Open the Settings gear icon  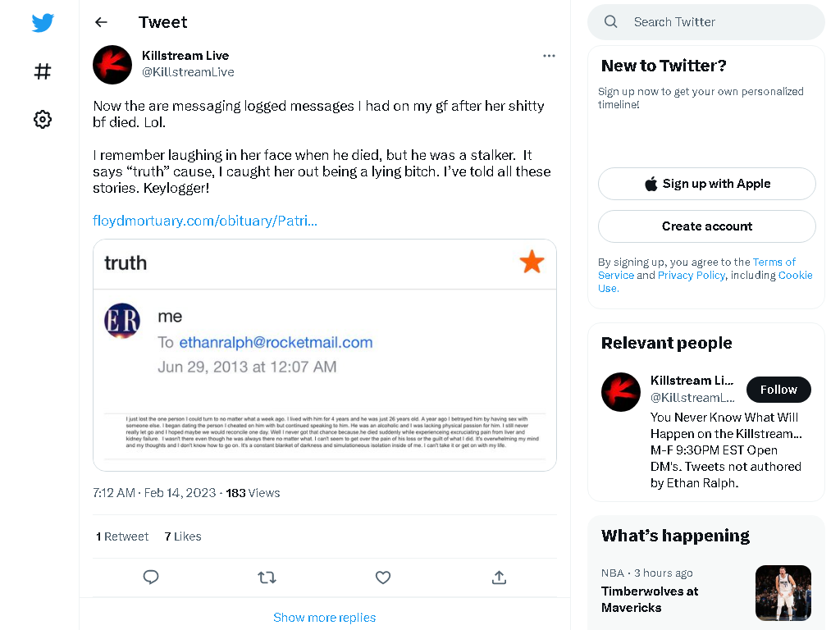pyautogui.click(x=43, y=119)
